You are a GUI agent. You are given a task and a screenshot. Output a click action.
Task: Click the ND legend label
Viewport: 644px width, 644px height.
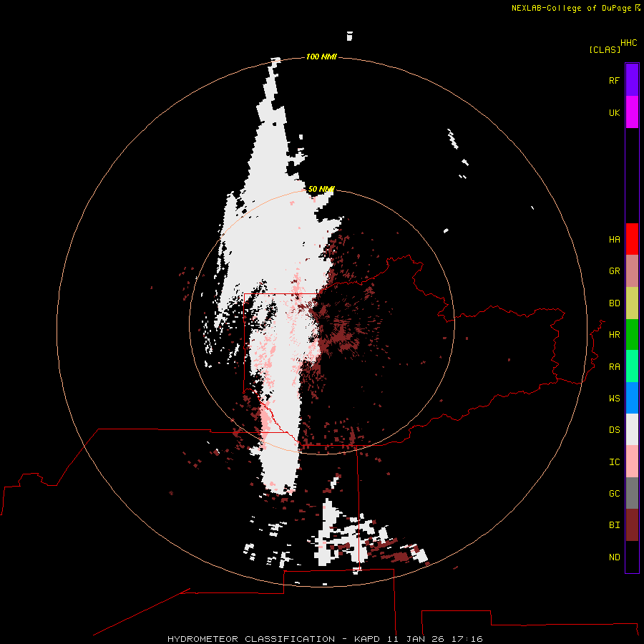tap(614, 557)
